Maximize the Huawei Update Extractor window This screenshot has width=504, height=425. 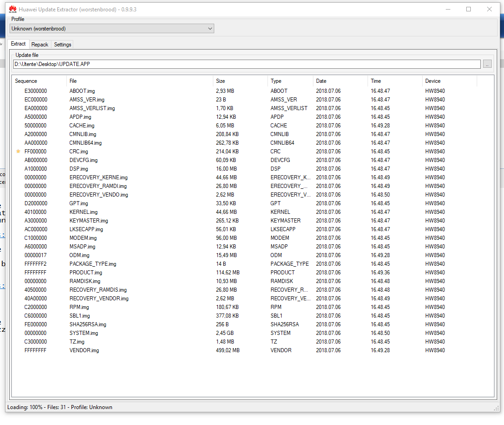click(x=469, y=9)
